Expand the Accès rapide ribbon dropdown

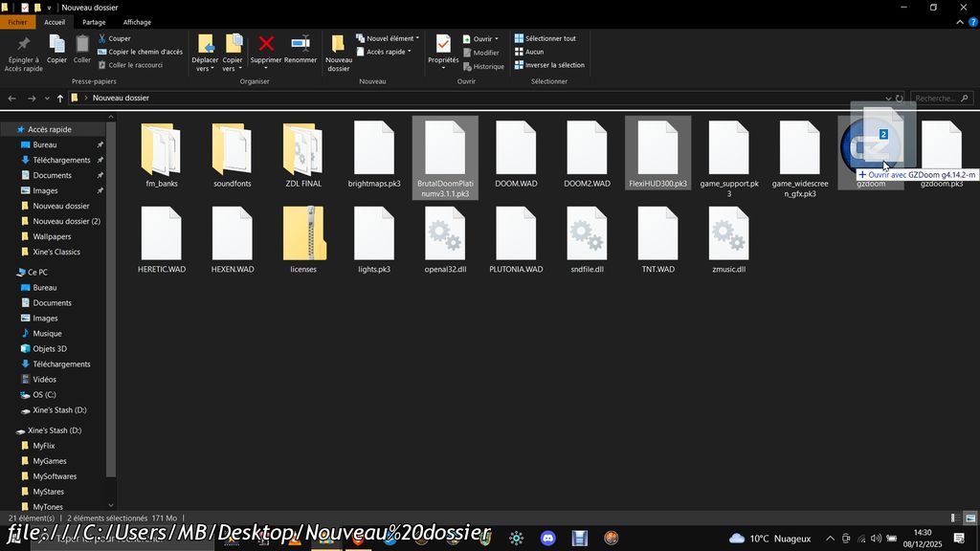pos(388,52)
